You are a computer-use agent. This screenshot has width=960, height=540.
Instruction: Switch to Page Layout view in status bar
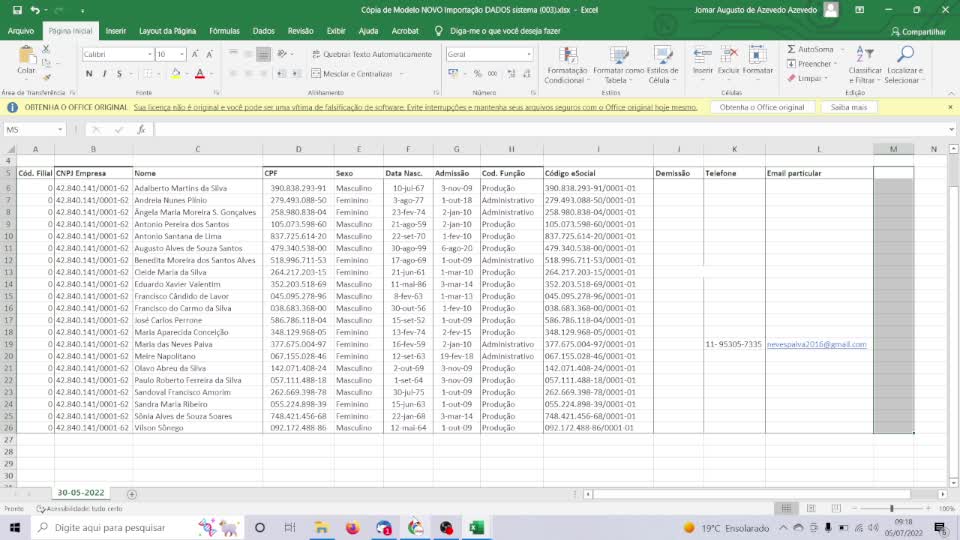[x=811, y=509]
